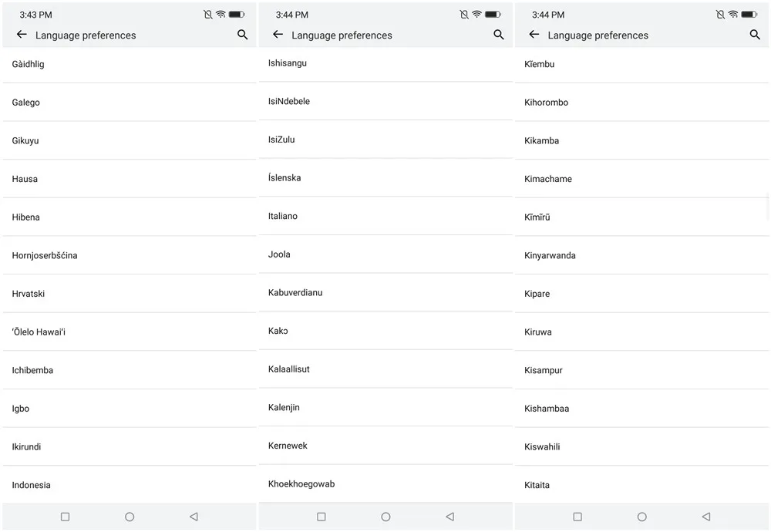Tap the back triangle below Kitaita

(706, 517)
